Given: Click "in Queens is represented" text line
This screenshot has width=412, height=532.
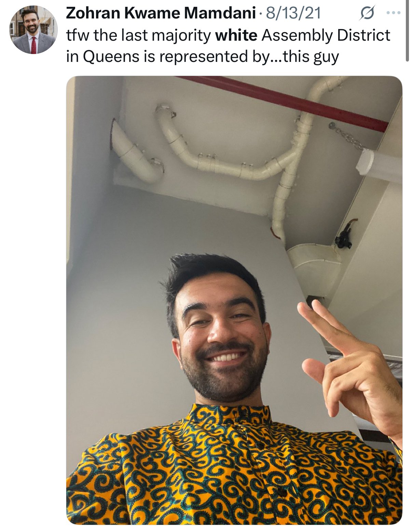Looking at the screenshot, I should tap(157, 56).
